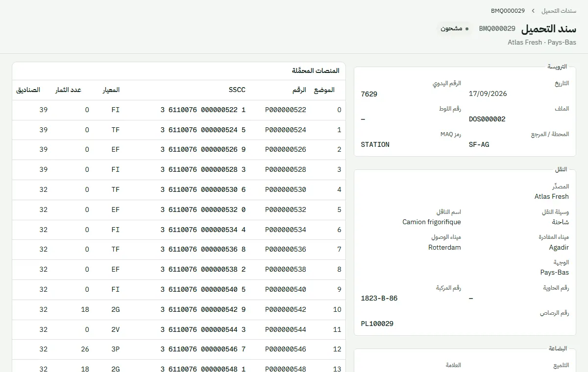
Task: Click SSCC 3 6110076 000000546 7
Action: (203, 349)
